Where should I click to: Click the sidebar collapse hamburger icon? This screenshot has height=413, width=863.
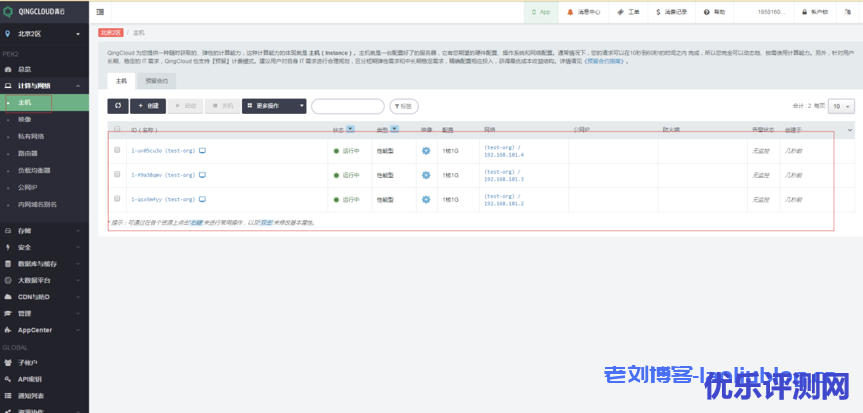click(x=101, y=12)
